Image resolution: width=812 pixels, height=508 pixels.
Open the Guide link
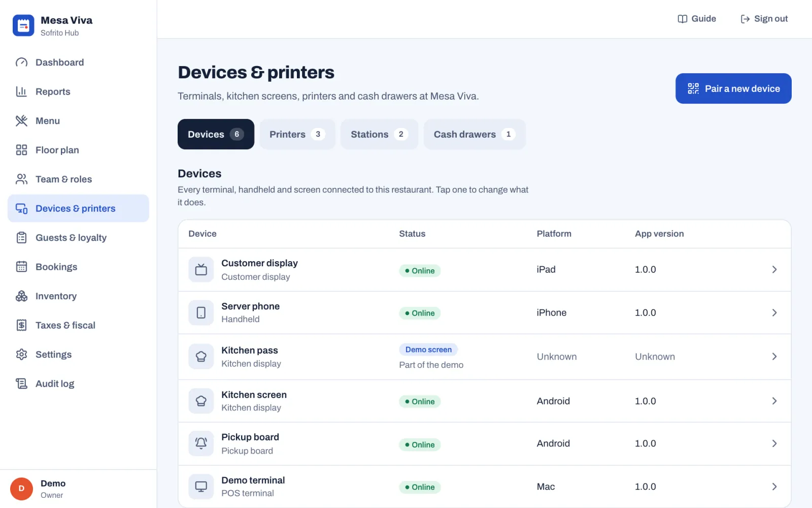click(697, 19)
